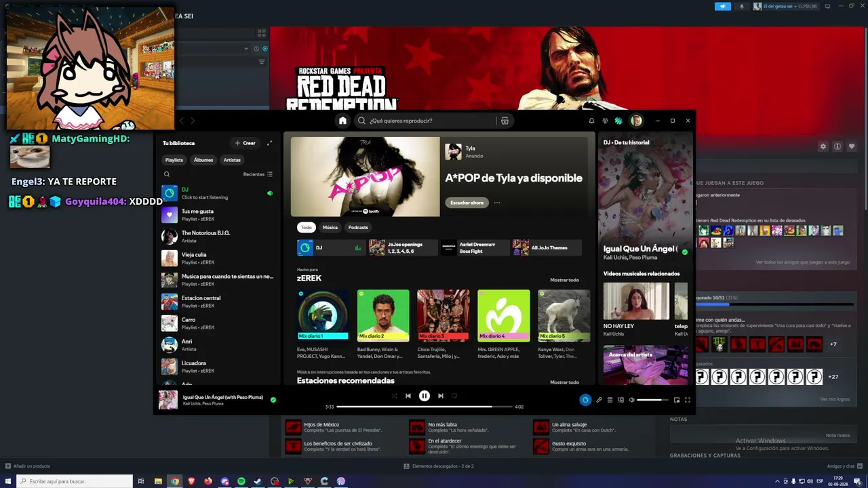Click Mostrar todo next to zEREK
The height and width of the screenshot is (488, 868).
[x=564, y=280]
